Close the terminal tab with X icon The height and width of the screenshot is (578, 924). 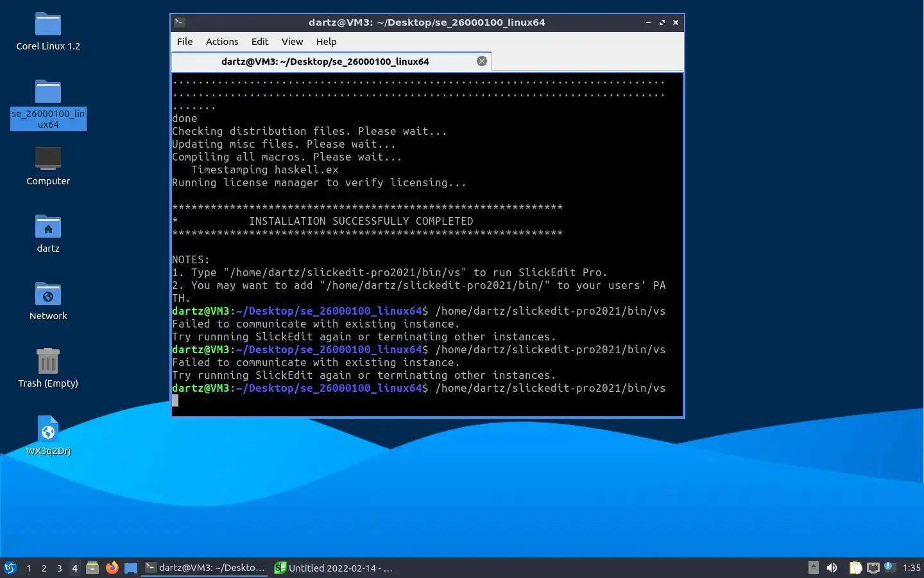[x=482, y=61]
